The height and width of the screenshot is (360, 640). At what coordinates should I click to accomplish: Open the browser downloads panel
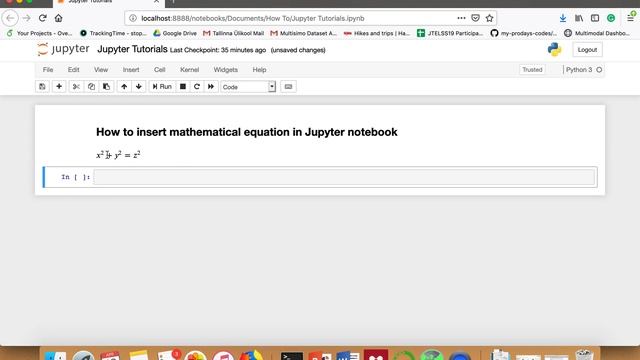(563, 18)
